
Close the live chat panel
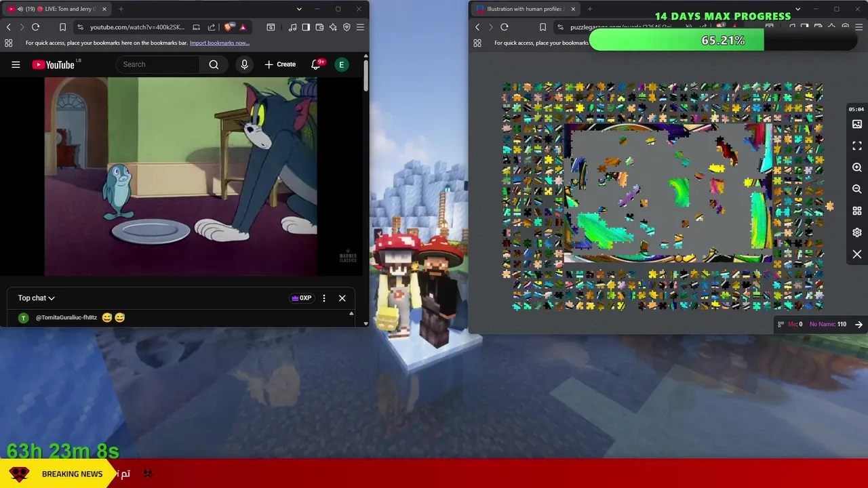(342, 298)
